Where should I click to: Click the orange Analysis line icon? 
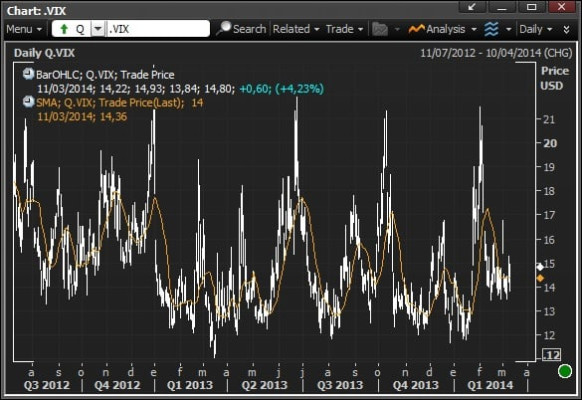(x=416, y=29)
